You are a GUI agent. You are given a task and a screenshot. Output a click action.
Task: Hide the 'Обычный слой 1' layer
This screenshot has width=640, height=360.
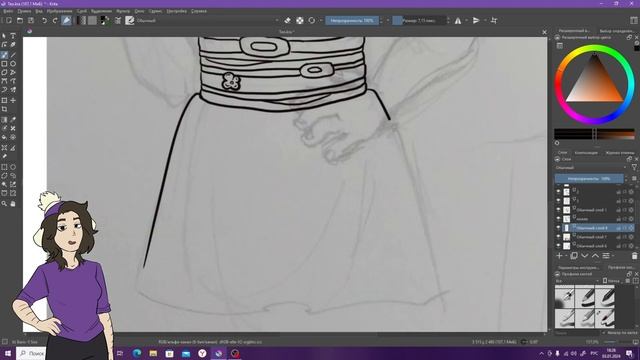[558, 210]
